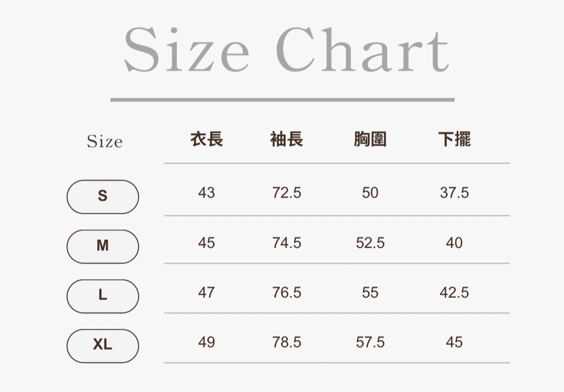The width and height of the screenshot is (564, 392).
Task: Click the 74.5 sleeve length cell
Action: [287, 243]
